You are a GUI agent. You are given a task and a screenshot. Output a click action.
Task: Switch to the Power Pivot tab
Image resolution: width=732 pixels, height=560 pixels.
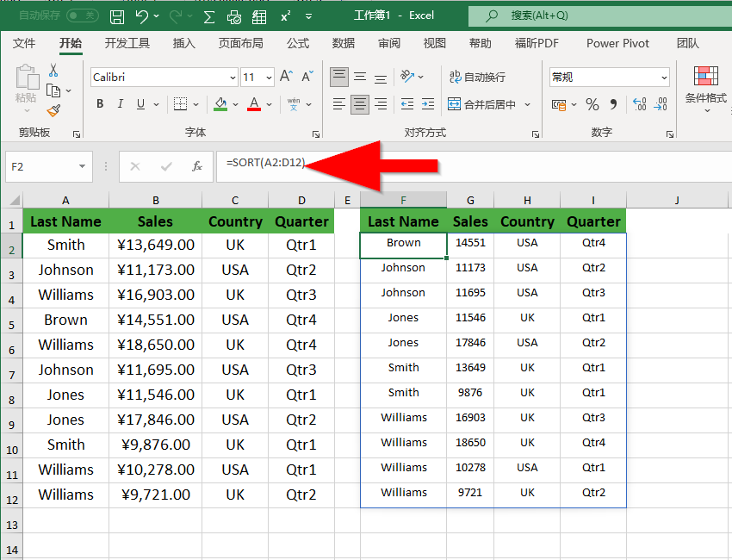(x=617, y=43)
